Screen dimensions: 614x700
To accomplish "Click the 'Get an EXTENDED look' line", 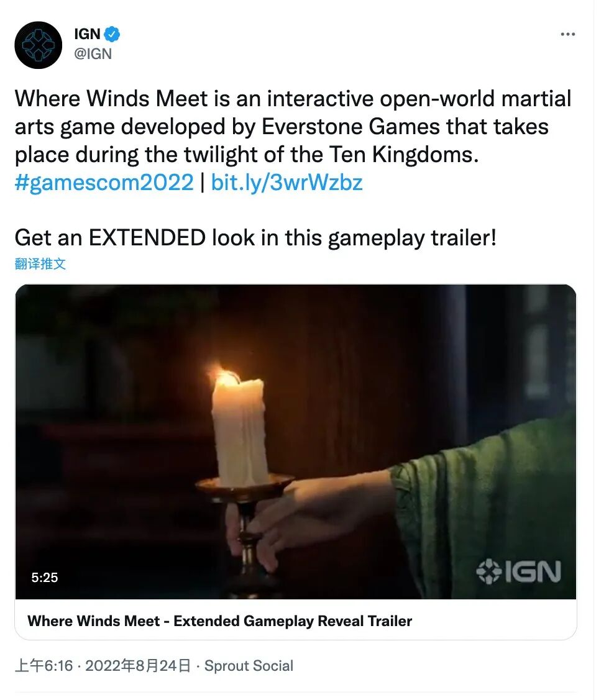I will coord(255,237).
